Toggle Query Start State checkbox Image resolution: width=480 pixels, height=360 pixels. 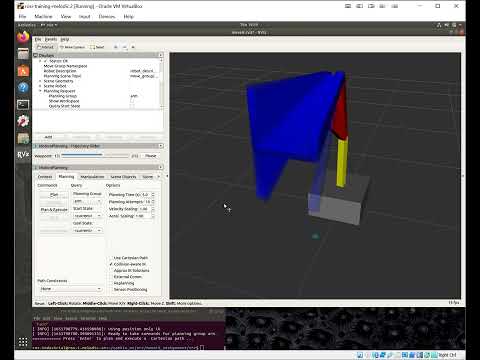[132, 106]
